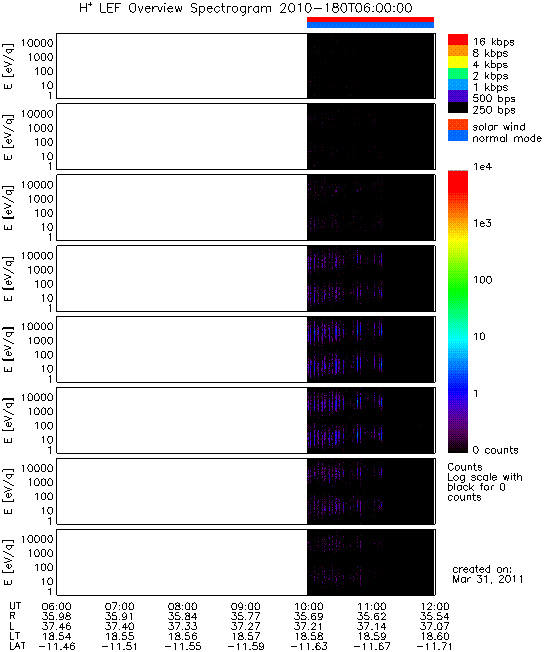
Task: Click the third spectrogram panel data area
Action: [x=246, y=208]
